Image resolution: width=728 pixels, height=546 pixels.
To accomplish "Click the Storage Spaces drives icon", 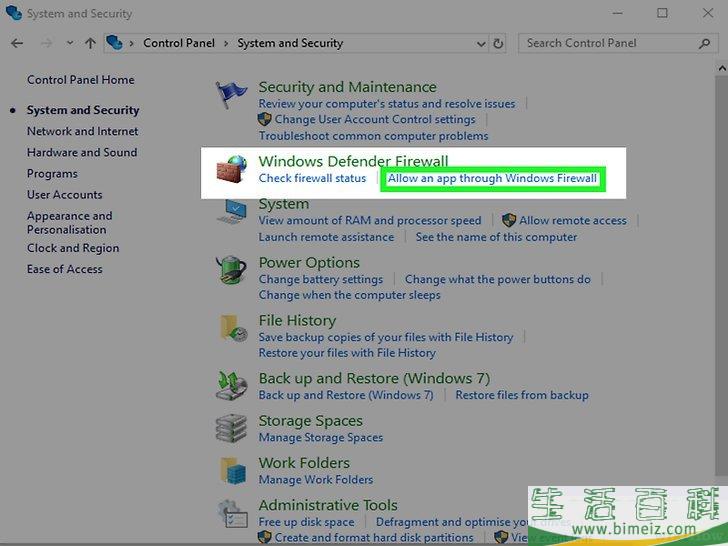I will [x=232, y=428].
